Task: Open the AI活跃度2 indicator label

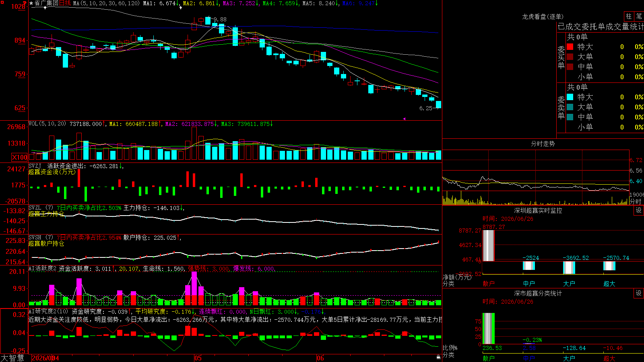Action: click(x=43, y=269)
